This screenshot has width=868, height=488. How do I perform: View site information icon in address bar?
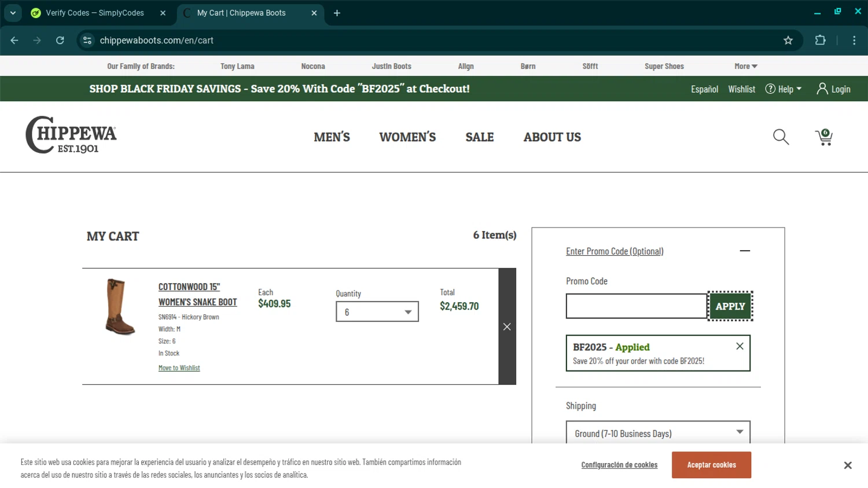click(x=87, y=41)
